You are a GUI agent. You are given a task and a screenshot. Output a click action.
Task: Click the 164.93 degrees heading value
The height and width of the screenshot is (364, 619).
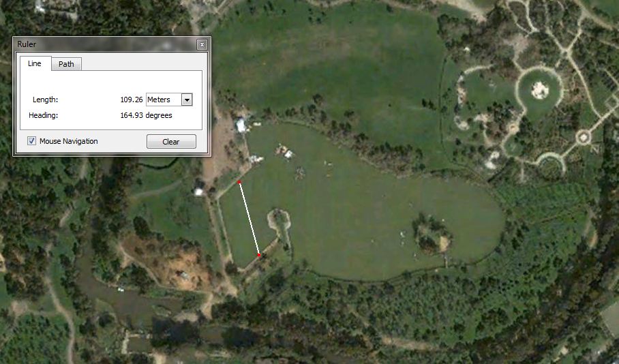(146, 115)
